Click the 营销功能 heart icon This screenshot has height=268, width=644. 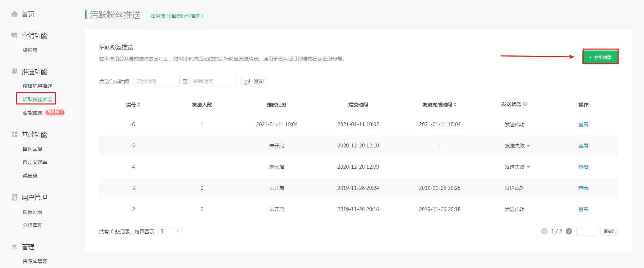pyautogui.click(x=14, y=35)
